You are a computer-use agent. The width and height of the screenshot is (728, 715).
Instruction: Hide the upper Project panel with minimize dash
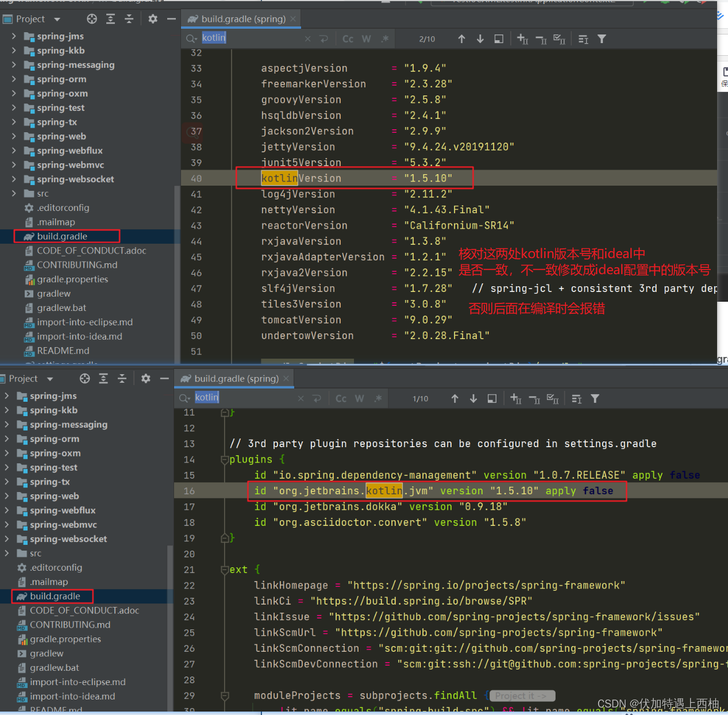tap(171, 19)
